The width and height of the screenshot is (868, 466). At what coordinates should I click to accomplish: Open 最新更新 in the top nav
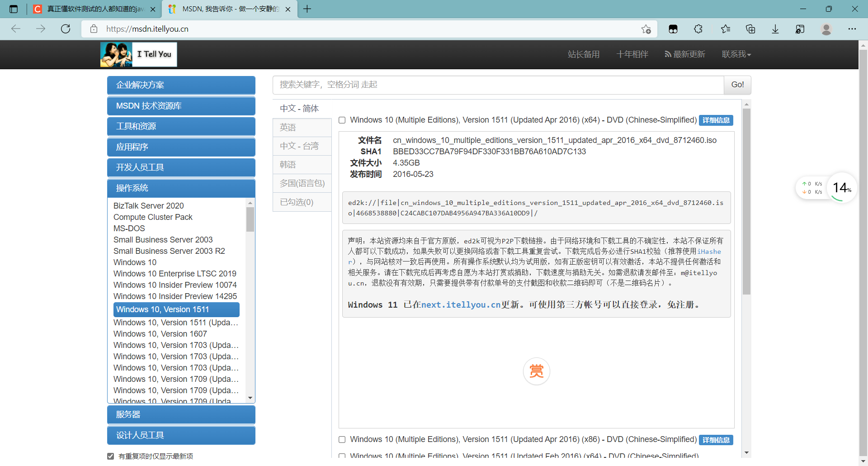click(x=685, y=54)
